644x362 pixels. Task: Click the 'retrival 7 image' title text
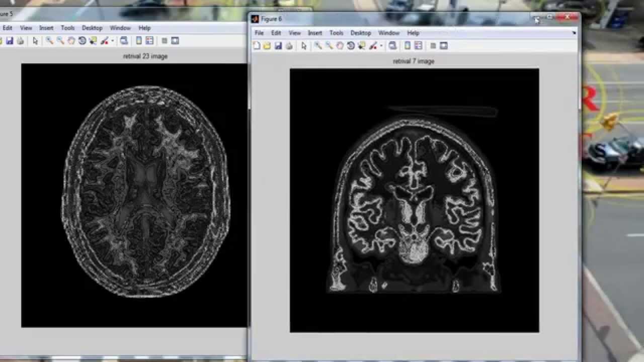pyautogui.click(x=414, y=61)
